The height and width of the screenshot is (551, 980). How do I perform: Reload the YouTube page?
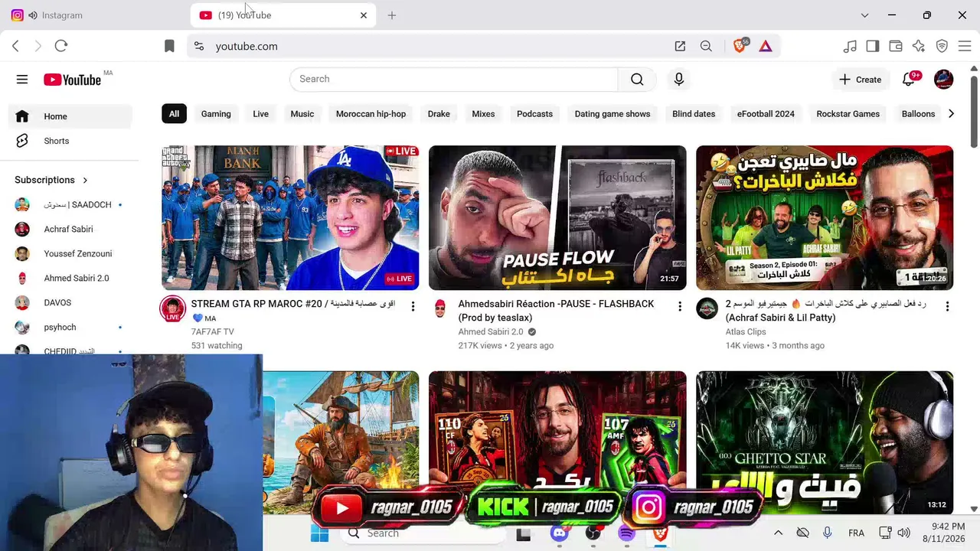click(x=61, y=46)
